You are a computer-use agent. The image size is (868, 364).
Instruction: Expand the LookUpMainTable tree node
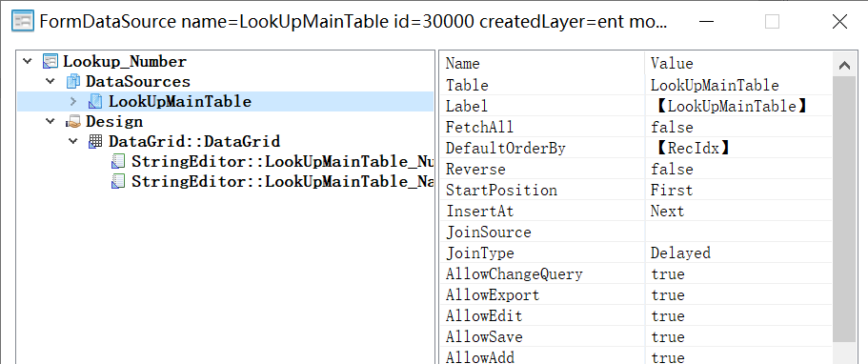click(x=73, y=102)
